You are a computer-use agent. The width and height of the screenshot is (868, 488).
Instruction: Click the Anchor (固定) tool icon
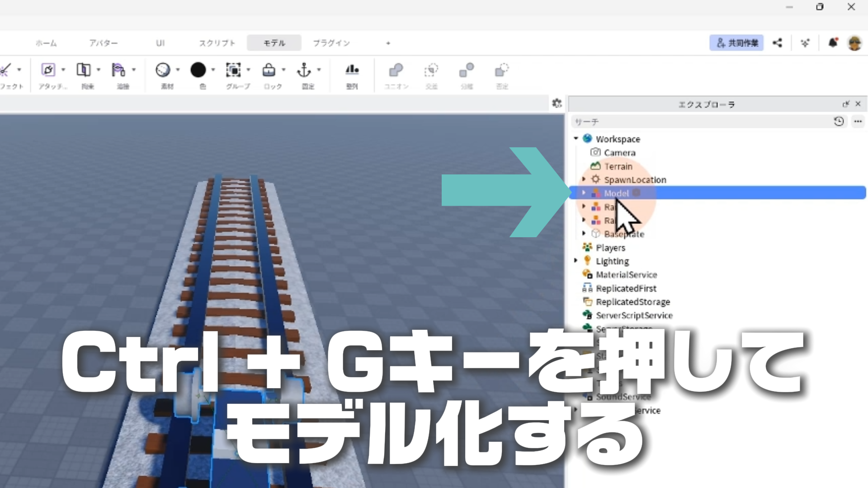pyautogui.click(x=304, y=70)
